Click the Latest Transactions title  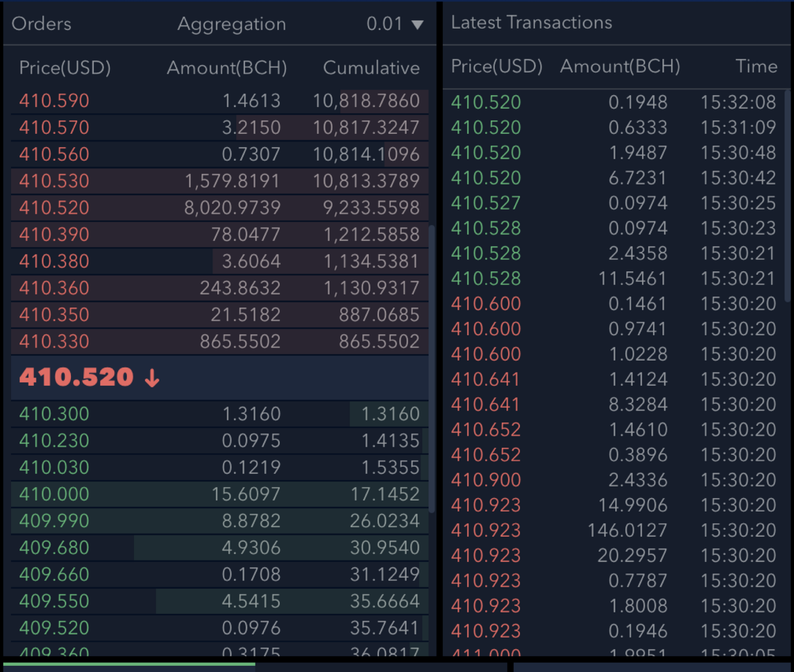click(531, 23)
